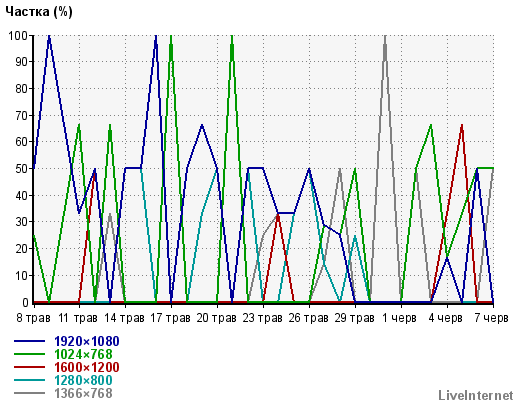This screenshot has height=405, width=520.
Task: Click the '29 трав' date axis label
Action: click(354, 318)
